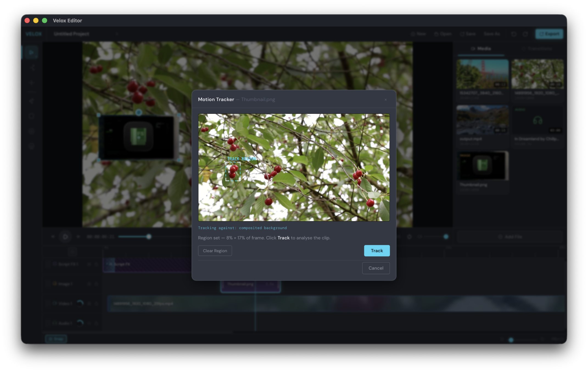Click the redo icon in the top bar
The width and height of the screenshot is (588, 372).
point(525,34)
